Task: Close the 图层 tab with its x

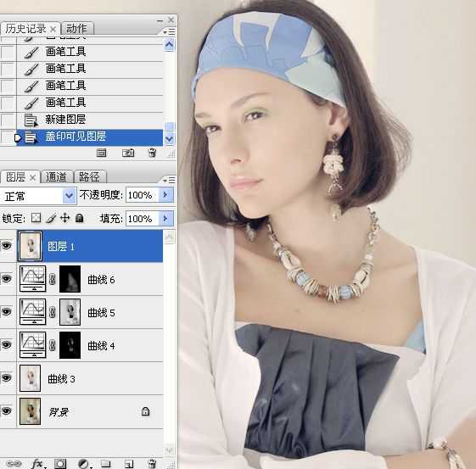Action: tap(32, 177)
